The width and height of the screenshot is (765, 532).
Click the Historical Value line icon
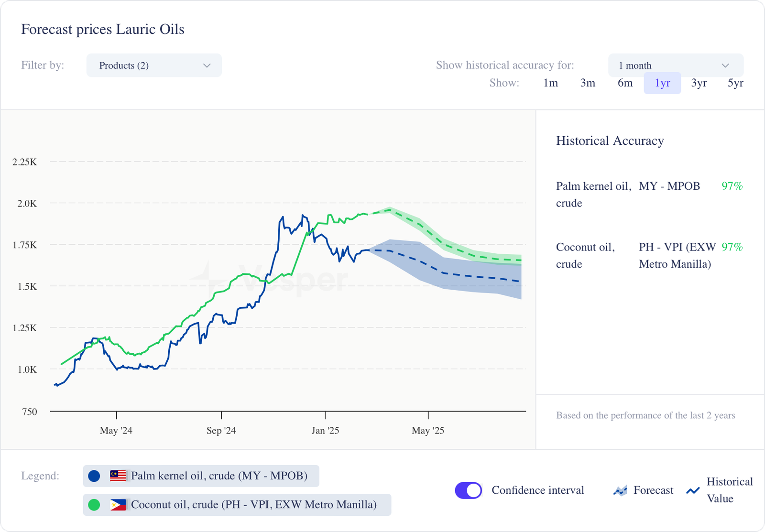tap(693, 490)
